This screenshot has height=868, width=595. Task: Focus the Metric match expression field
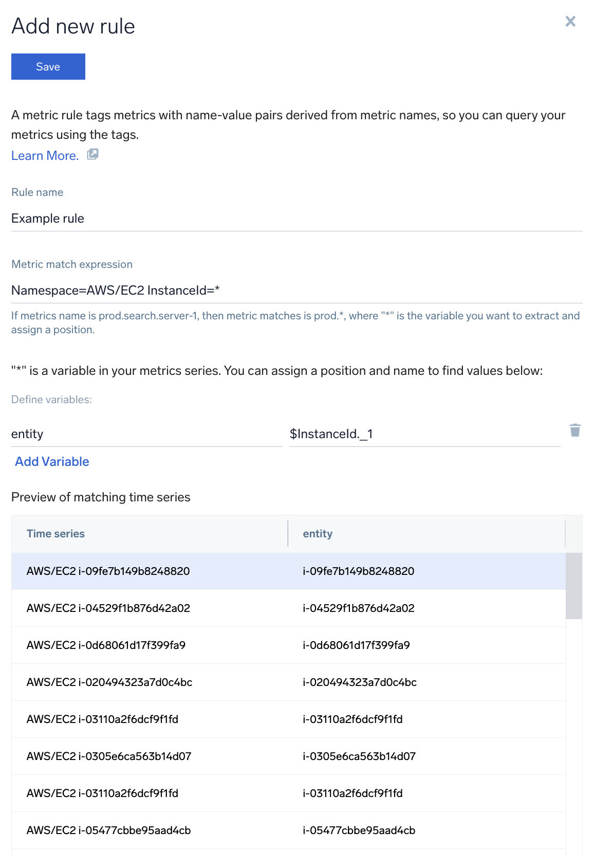(x=296, y=291)
